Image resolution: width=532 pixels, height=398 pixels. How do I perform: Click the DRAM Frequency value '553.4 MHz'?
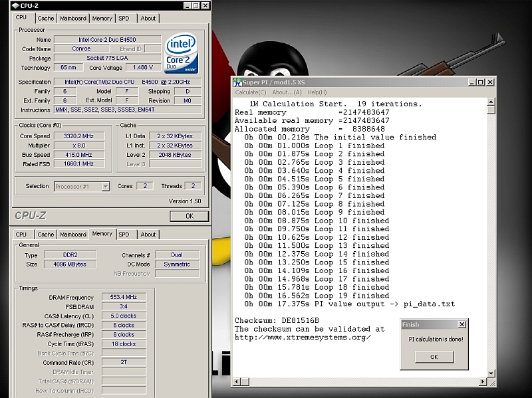pyautogui.click(x=124, y=297)
